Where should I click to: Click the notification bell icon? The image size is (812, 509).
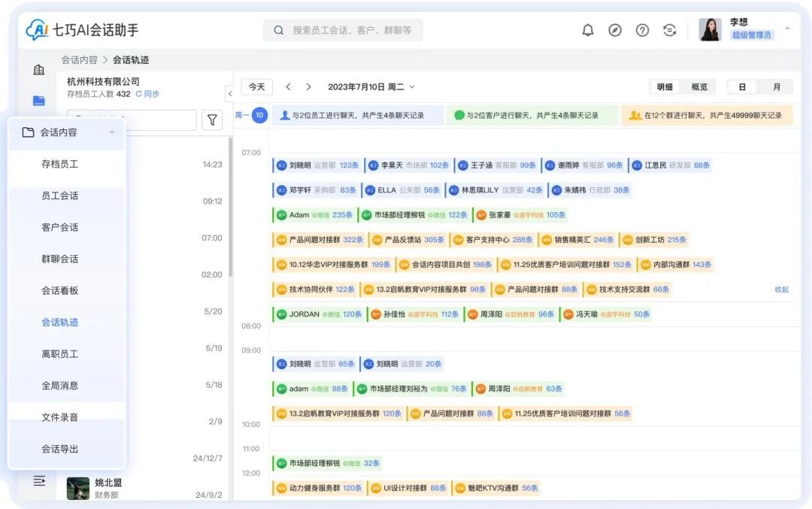(x=588, y=30)
